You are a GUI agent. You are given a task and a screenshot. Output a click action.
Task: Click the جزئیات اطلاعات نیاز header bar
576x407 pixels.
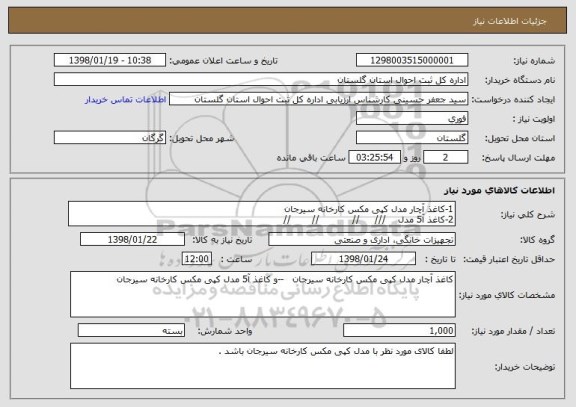[288, 21]
